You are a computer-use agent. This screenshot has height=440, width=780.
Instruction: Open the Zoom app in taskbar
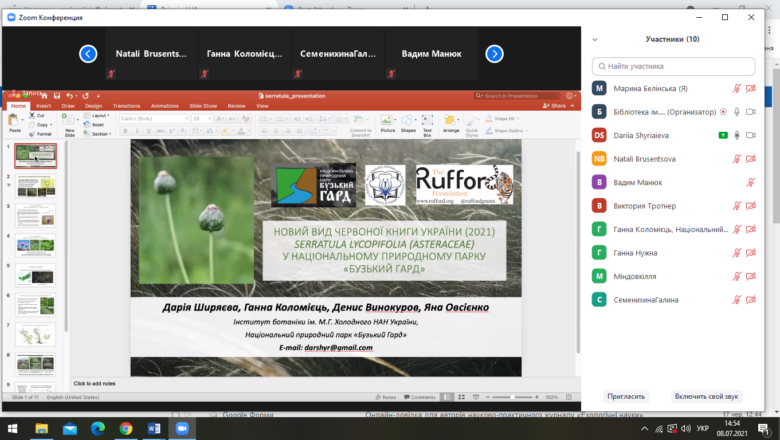click(x=182, y=428)
